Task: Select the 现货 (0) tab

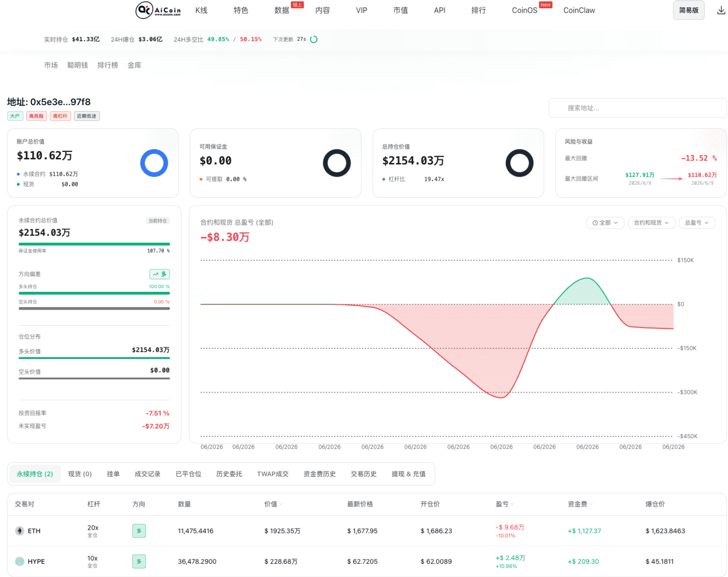Action: [80, 474]
